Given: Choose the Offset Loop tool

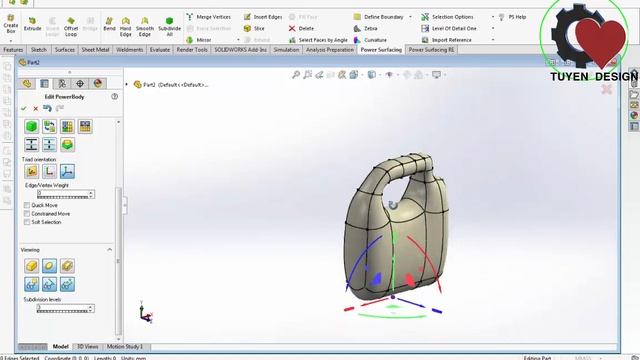Looking at the screenshot, I should [x=71, y=27].
